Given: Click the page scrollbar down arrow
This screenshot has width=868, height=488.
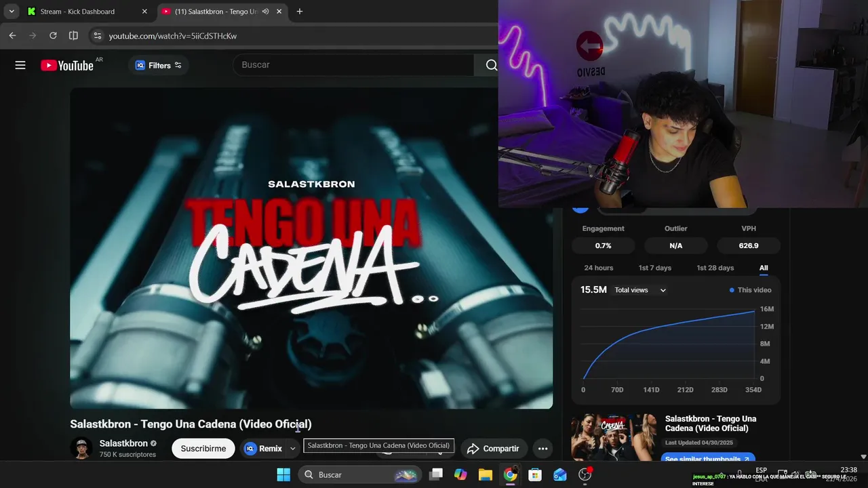Looking at the screenshot, I should point(863,457).
